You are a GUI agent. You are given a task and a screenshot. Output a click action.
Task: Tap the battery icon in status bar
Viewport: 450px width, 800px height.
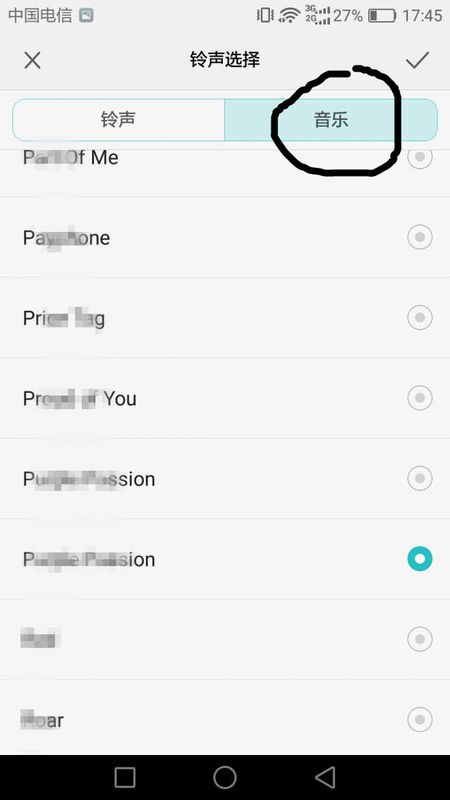(382, 16)
